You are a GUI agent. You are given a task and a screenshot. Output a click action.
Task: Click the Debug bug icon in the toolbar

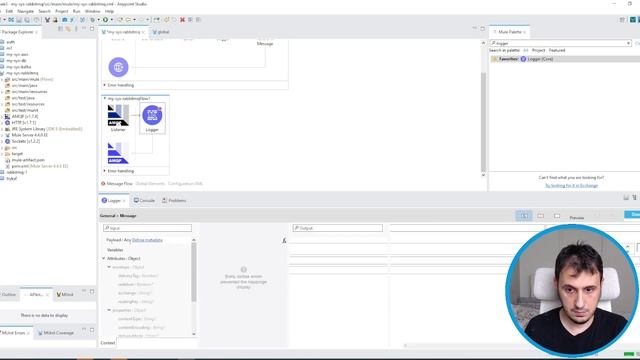[93, 20]
